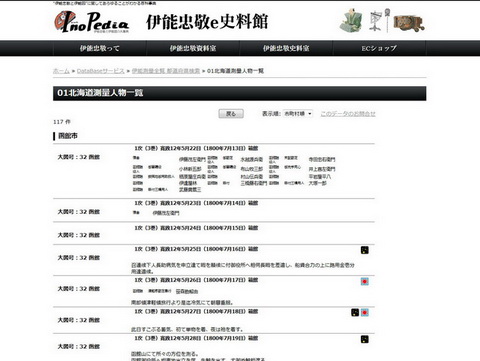480x361 pixels.
Task: Open person link 伊達屋林
Action: click(x=188, y=183)
